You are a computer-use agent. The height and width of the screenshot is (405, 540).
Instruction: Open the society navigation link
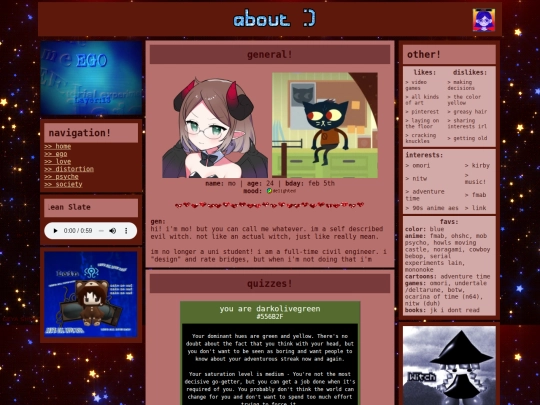[63, 184]
